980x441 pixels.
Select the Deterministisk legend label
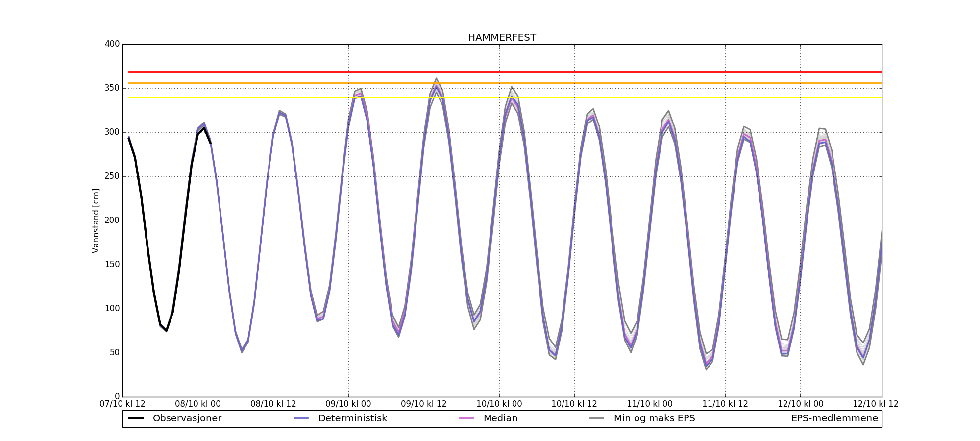(x=353, y=418)
